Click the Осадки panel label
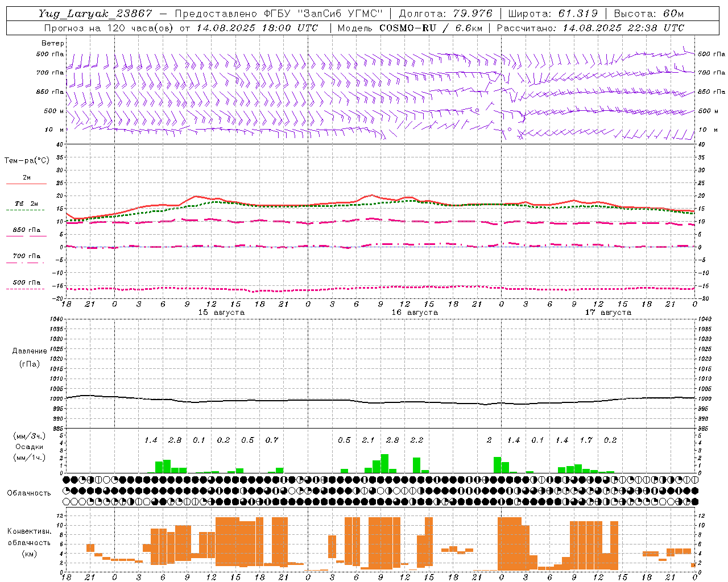This screenshot has height=582, width=728. coord(28,447)
